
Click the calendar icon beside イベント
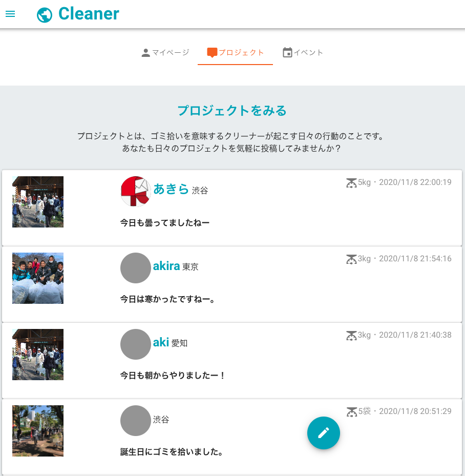coord(287,52)
